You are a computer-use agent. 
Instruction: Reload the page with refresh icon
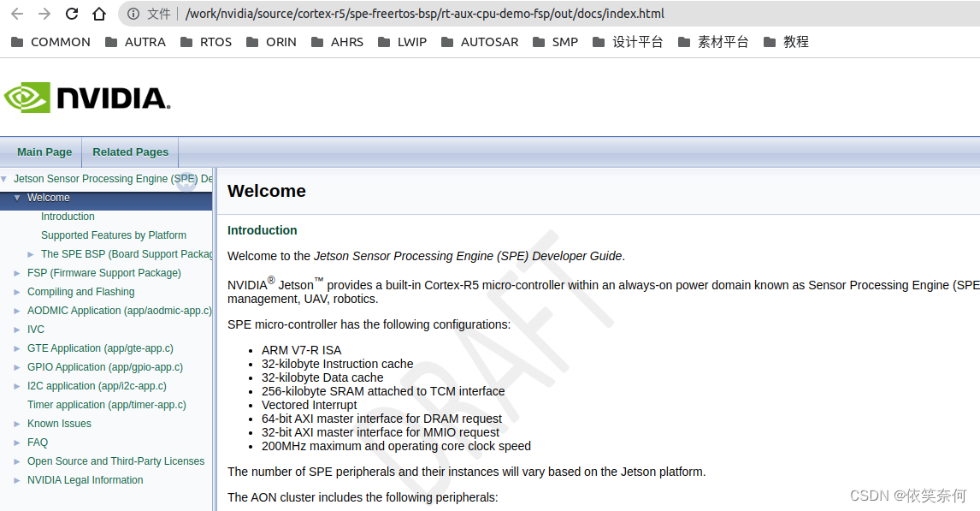click(72, 14)
